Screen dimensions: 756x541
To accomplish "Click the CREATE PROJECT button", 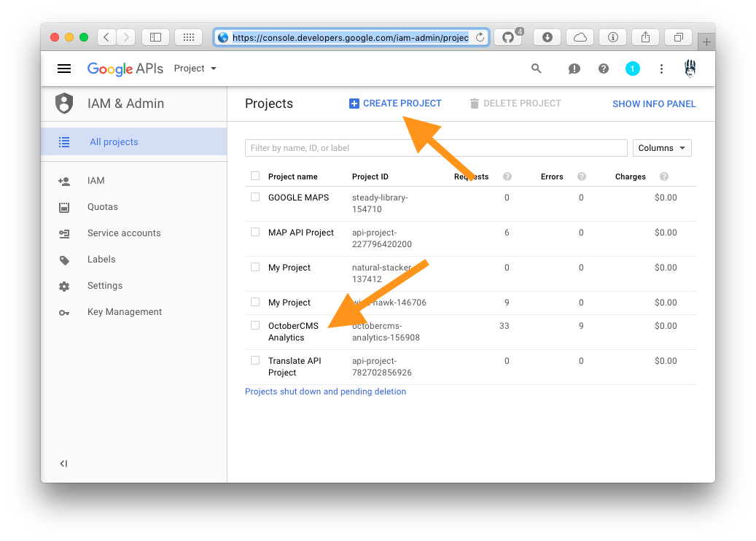I will coord(395,104).
